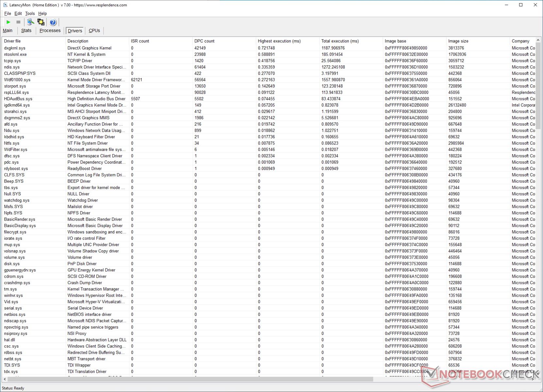Sort by Highest execution (ms) column header
Image resolution: width=543 pixels, height=392 pixels.
tap(287, 41)
